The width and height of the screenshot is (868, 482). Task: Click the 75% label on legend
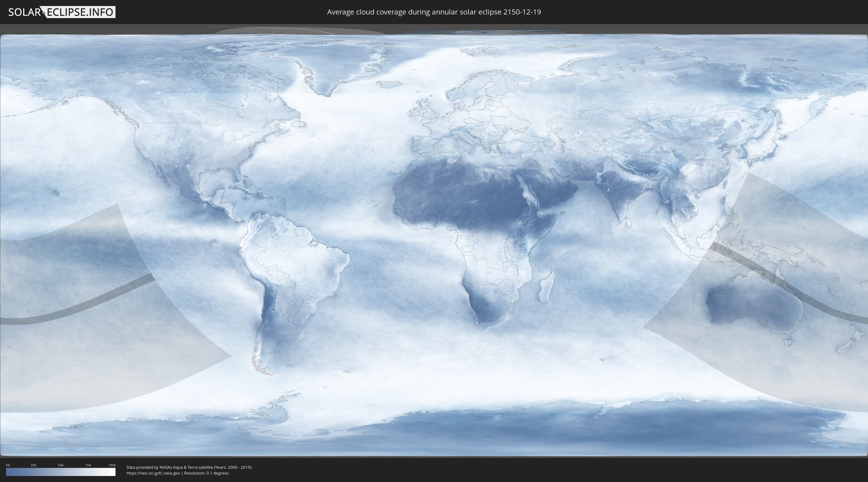pos(88,465)
